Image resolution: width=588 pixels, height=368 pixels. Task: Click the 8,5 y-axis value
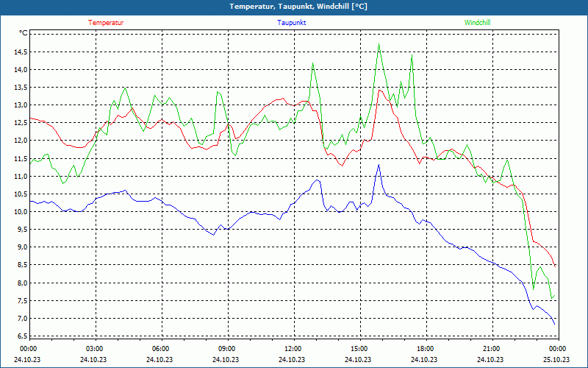[22, 265]
